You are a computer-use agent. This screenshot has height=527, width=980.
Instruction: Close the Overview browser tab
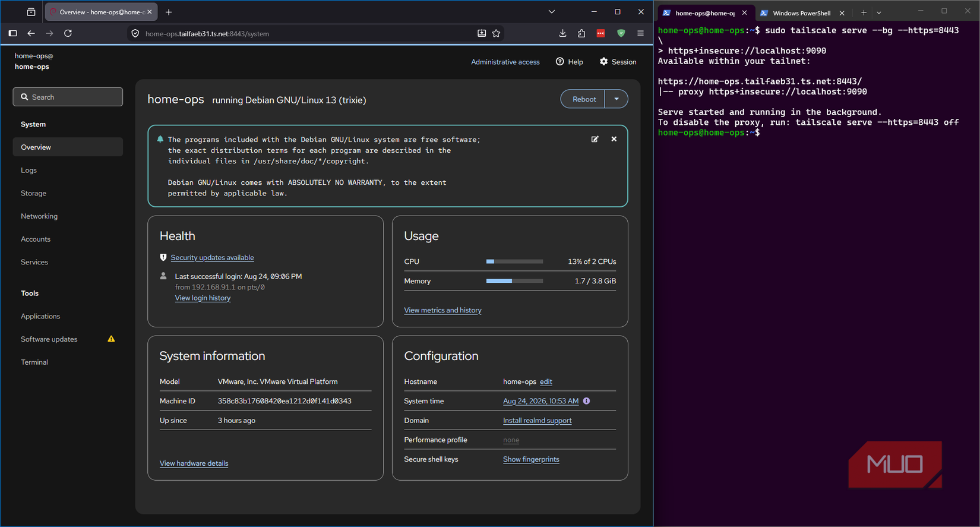pos(149,12)
